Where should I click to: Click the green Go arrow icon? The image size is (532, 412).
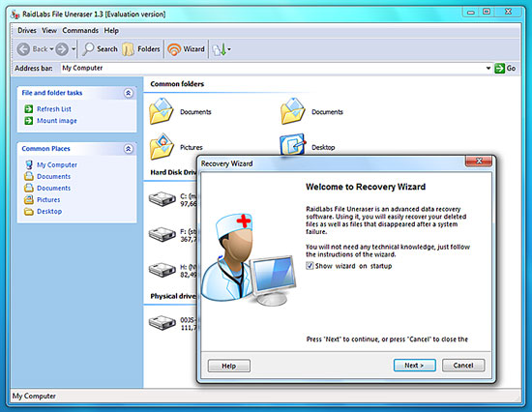(x=499, y=69)
